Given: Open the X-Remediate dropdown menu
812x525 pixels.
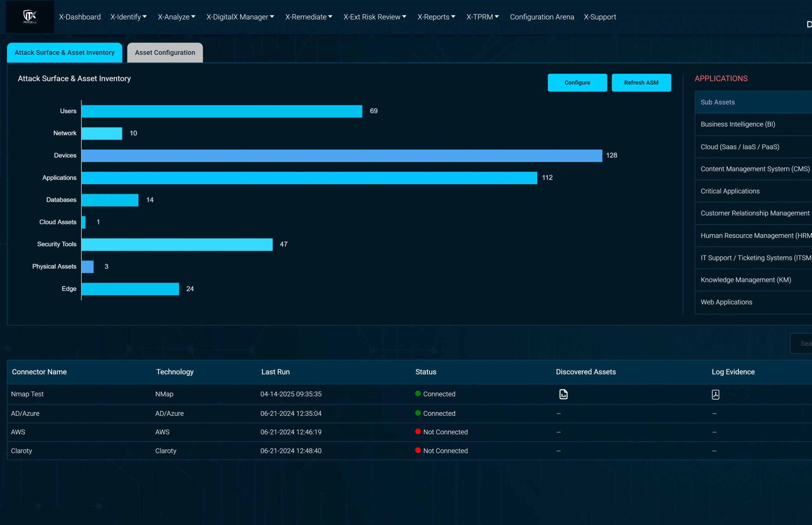Looking at the screenshot, I should coord(309,17).
